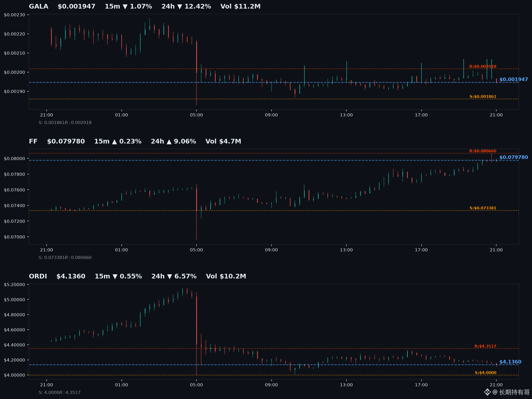Click the 17:00 tick under the ORDI chart

(x=421, y=385)
